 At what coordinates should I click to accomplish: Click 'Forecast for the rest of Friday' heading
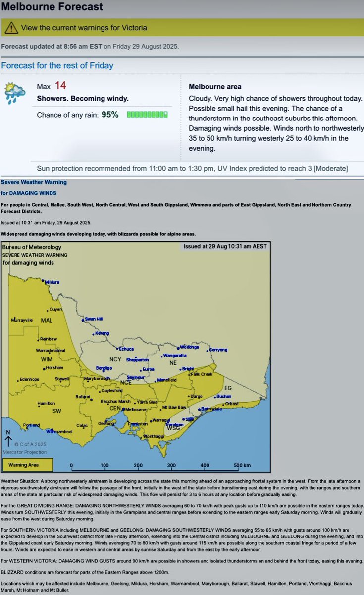click(x=57, y=65)
